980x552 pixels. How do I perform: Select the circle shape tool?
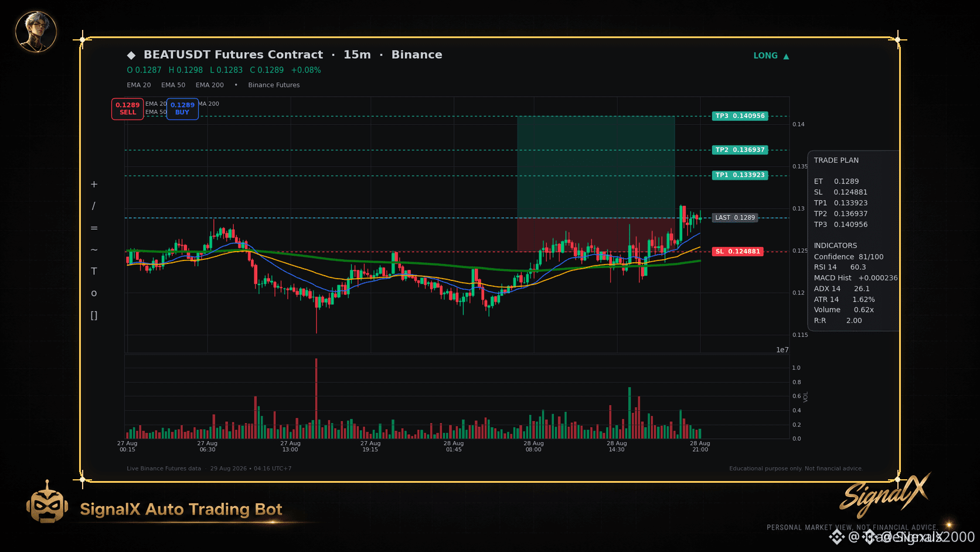pos(94,293)
